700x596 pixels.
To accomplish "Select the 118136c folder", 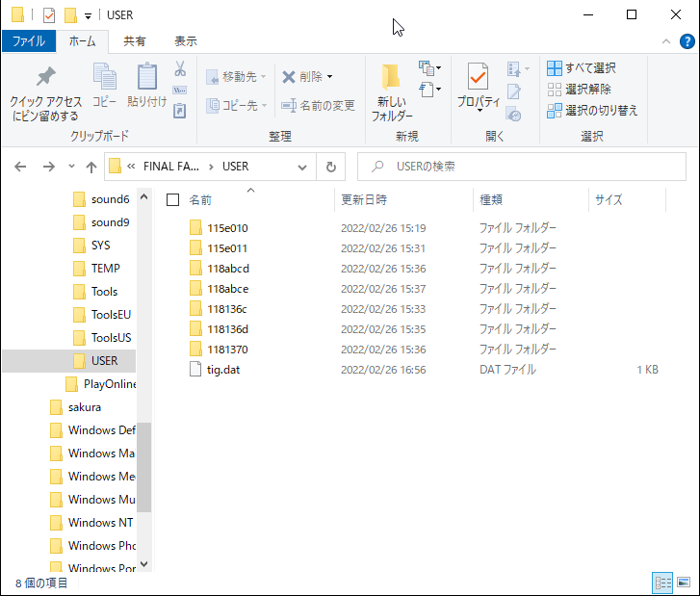I will [x=227, y=309].
